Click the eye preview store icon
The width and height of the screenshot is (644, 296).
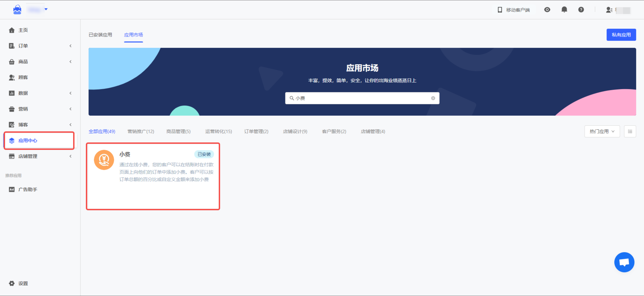click(547, 9)
